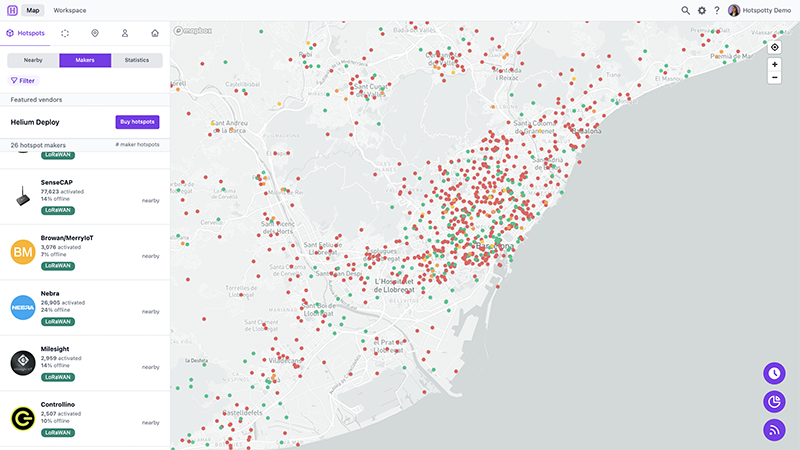Select the home icon in sidebar

tap(155, 33)
